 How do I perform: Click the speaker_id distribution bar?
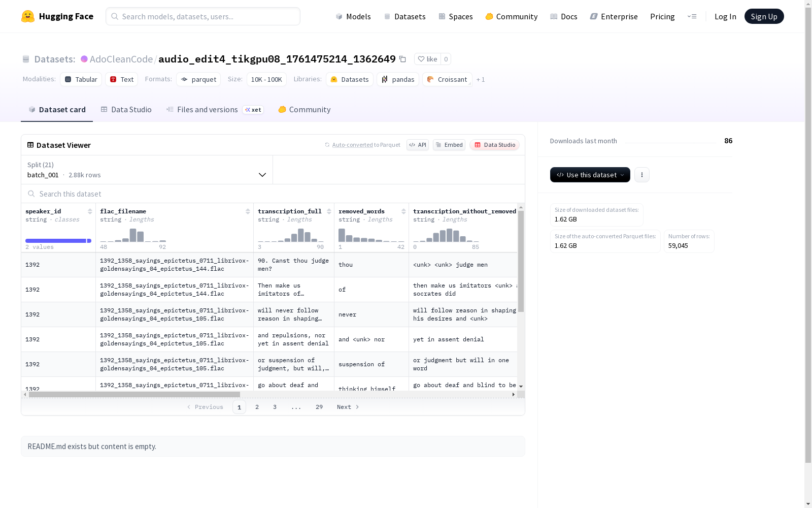[58, 241]
